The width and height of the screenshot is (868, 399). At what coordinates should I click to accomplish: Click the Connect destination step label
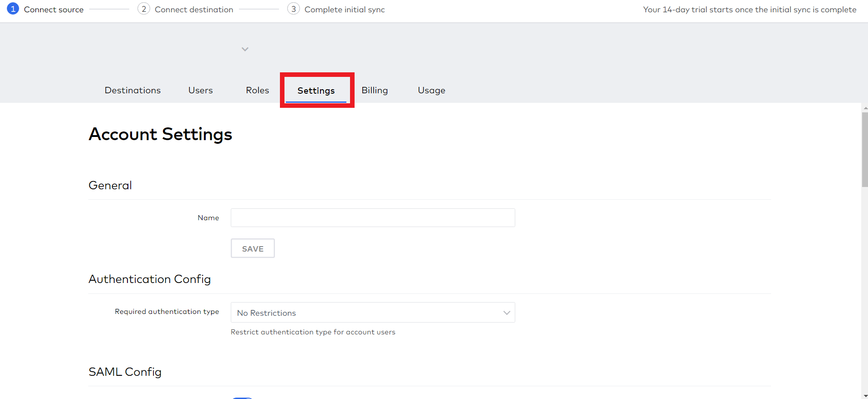click(x=194, y=10)
